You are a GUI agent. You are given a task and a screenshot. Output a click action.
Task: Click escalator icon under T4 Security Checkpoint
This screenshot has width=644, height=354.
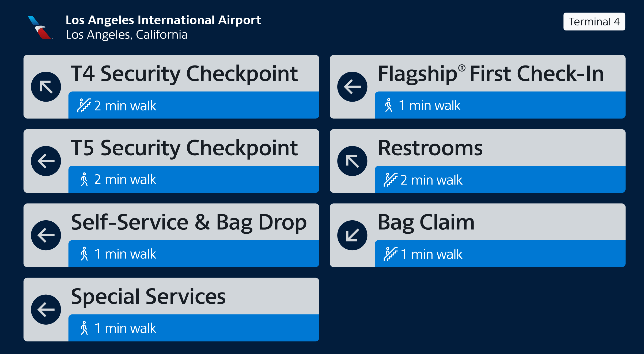(x=84, y=105)
